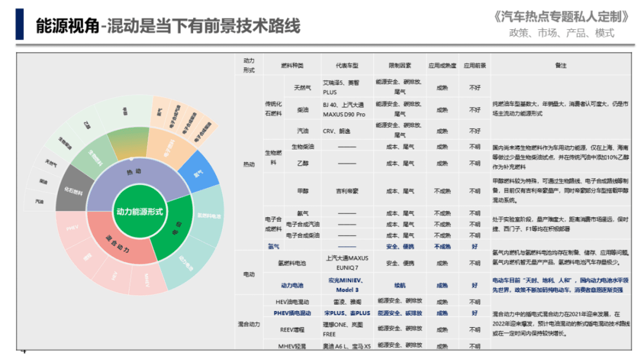This screenshot has width=644, height=363.
Task: Click the 动力电池 outer ring segment
Action: click(x=185, y=261)
